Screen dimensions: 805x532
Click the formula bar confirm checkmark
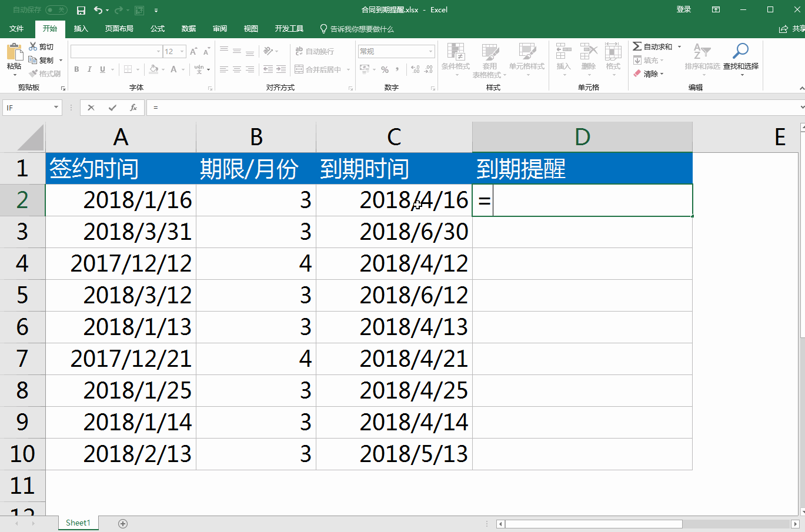[x=112, y=108]
